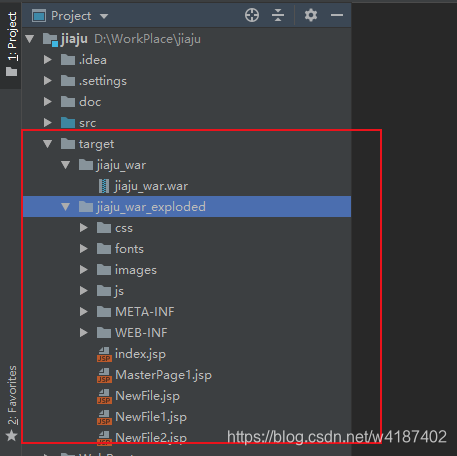Expand the src folder
The width and height of the screenshot is (457, 456).
(48, 123)
